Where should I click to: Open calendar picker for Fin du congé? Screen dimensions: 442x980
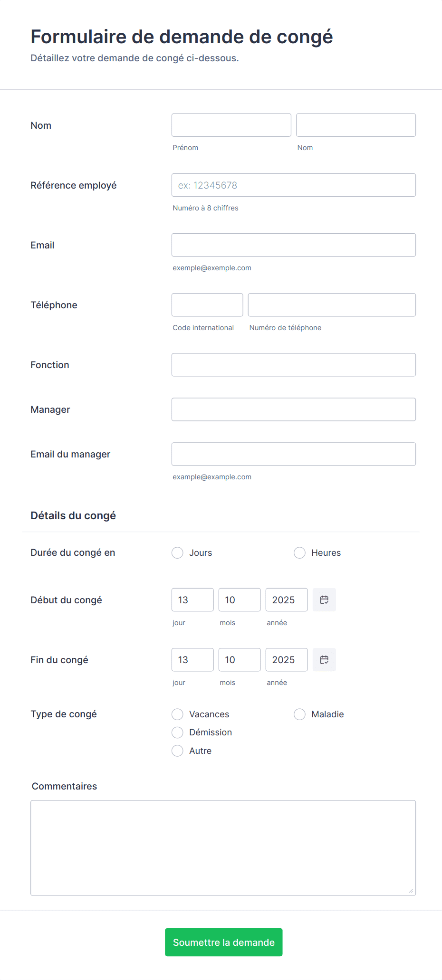(x=324, y=660)
